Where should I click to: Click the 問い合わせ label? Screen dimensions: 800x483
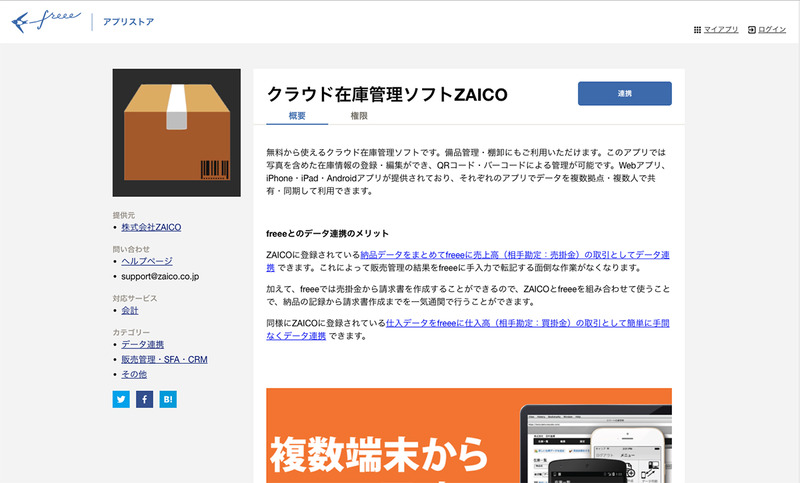coord(131,249)
